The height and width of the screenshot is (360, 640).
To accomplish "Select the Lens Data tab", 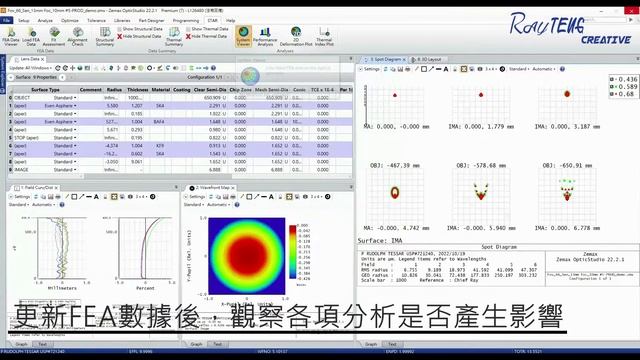I will point(29,59).
